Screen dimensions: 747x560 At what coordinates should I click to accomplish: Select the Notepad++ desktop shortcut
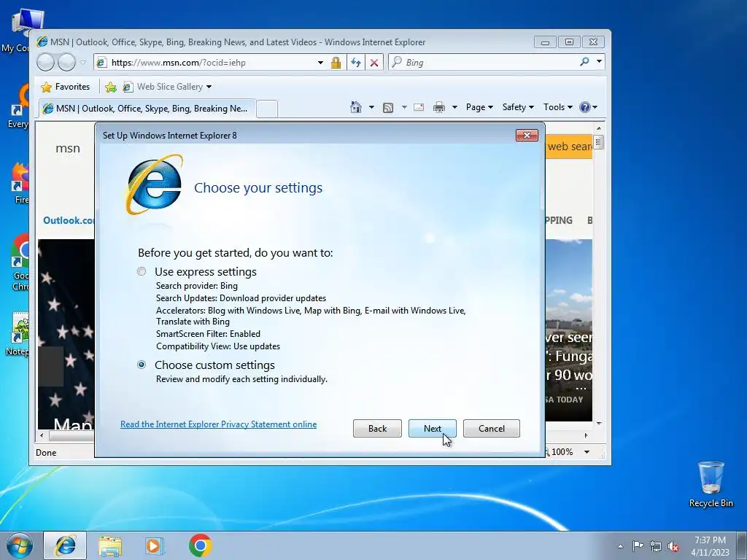pos(18,333)
